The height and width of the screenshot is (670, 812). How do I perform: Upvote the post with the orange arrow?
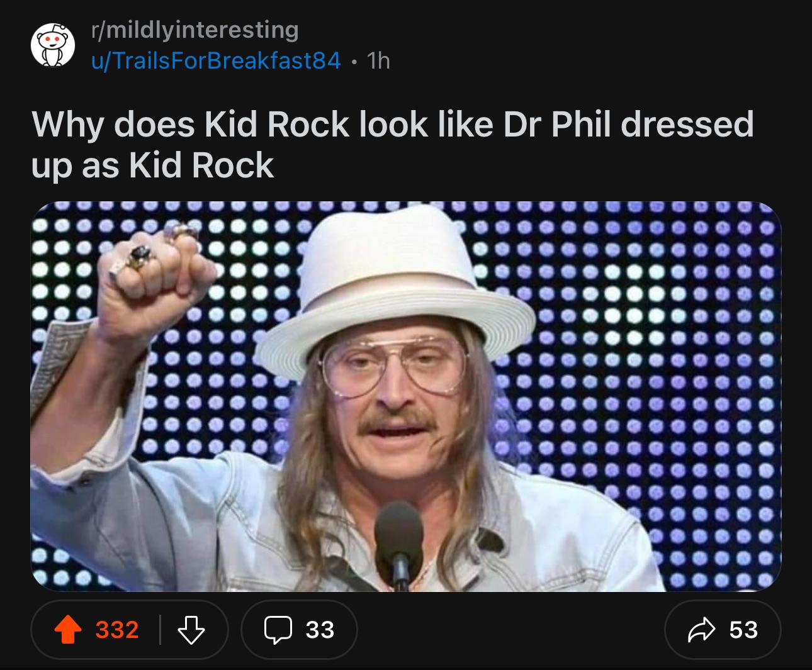pyautogui.click(x=68, y=630)
